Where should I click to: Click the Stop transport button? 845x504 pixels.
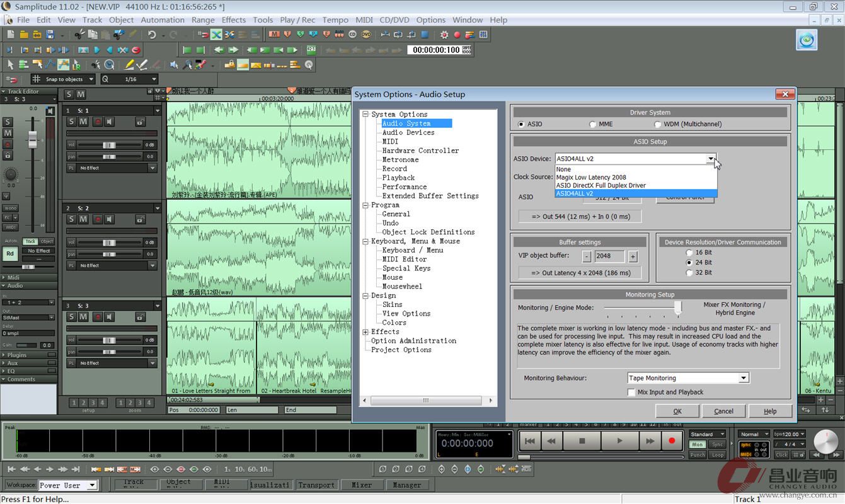tap(582, 441)
